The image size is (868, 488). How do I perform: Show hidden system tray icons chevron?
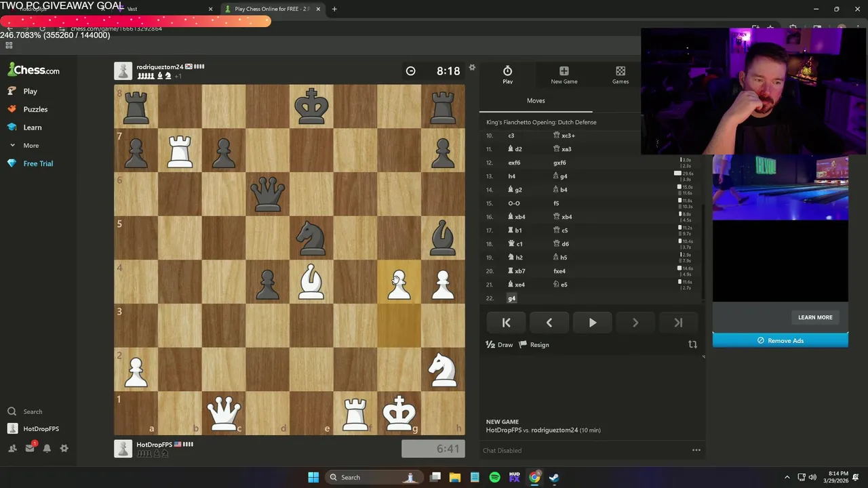(787, 477)
